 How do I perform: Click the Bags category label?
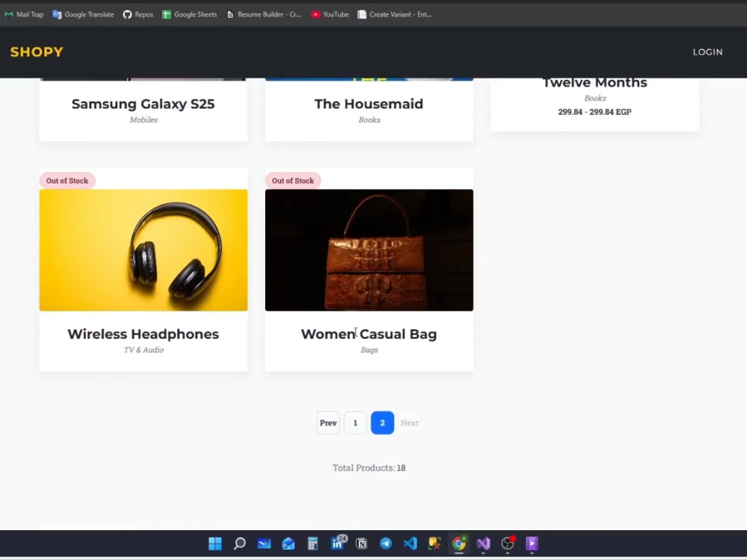coord(369,350)
